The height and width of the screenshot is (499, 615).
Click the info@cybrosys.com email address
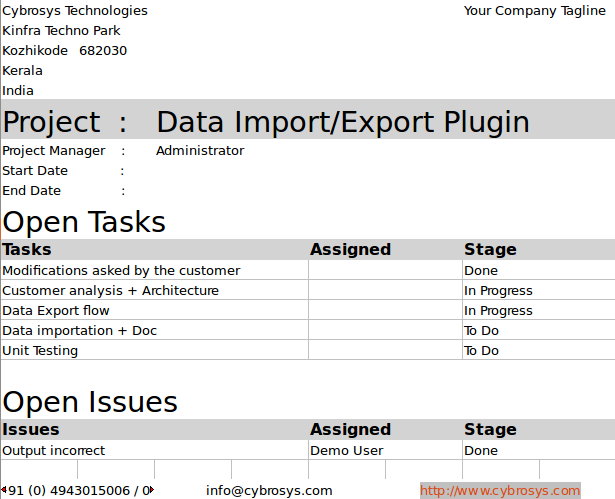tap(269, 490)
